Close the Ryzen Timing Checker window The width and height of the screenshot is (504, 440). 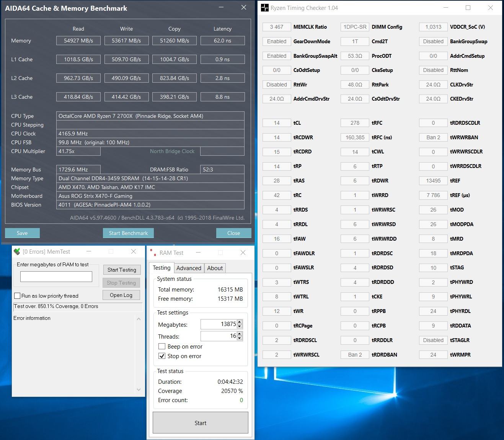(490, 8)
